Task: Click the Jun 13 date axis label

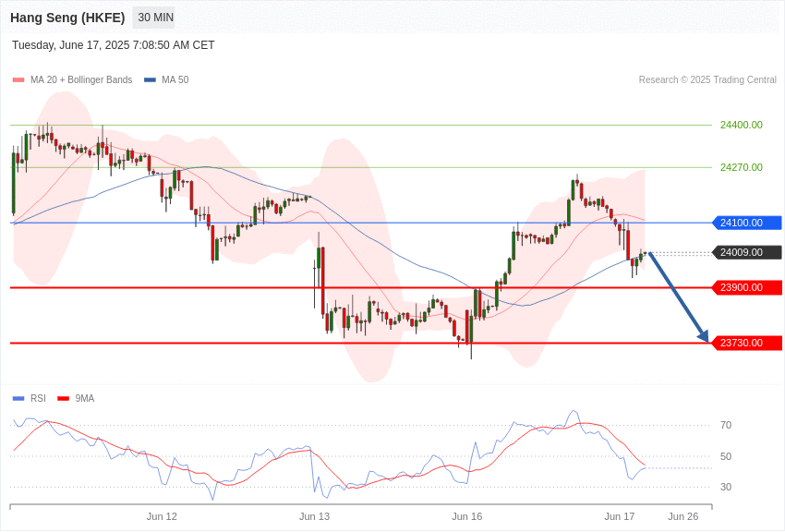Action: (x=314, y=516)
